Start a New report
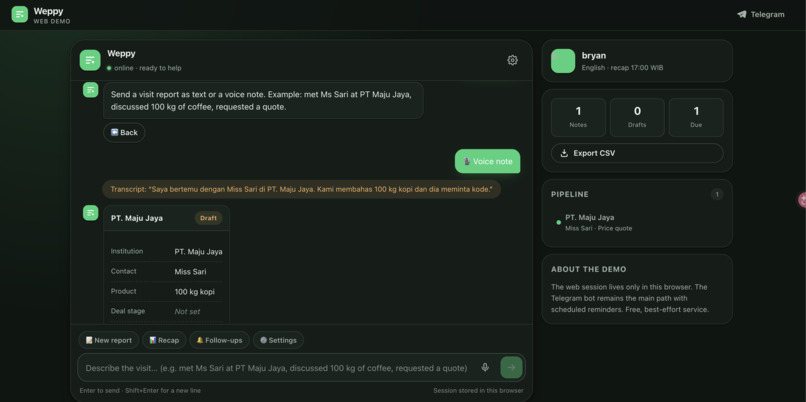806x402 pixels. tap(108, 340)
